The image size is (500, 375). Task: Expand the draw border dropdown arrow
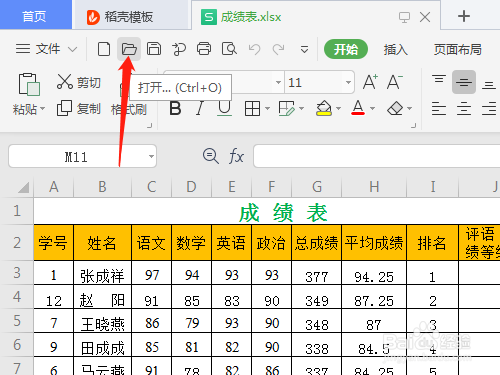(x=302, y=109)
